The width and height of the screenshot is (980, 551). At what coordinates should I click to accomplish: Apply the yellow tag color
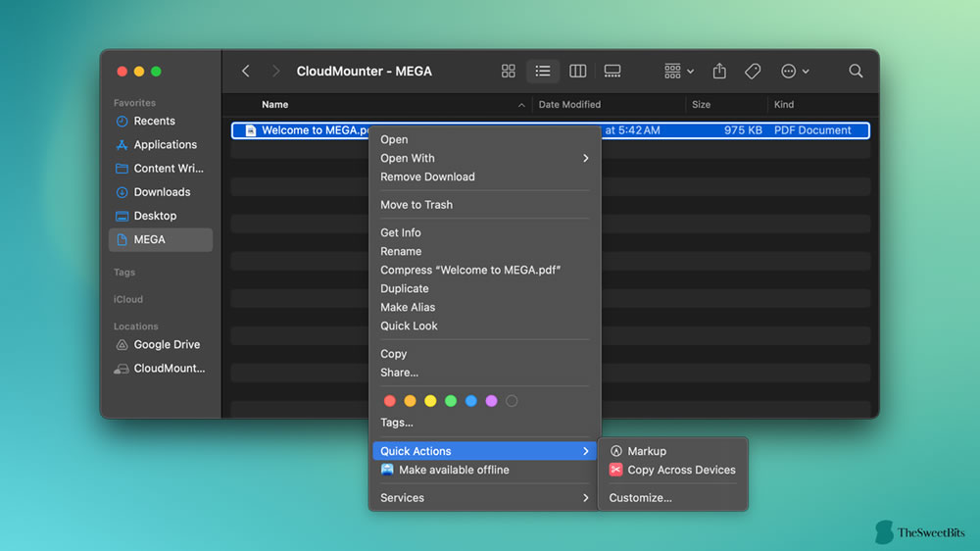coord(430,401)
